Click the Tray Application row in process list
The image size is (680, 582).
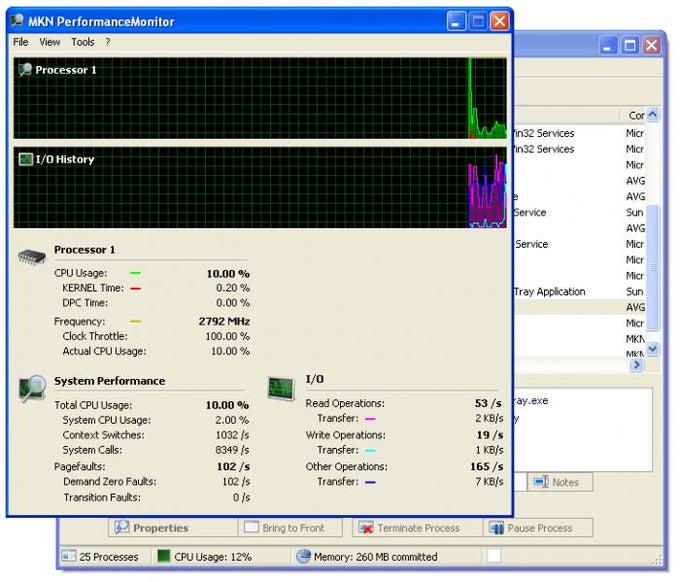coord(579,291)
